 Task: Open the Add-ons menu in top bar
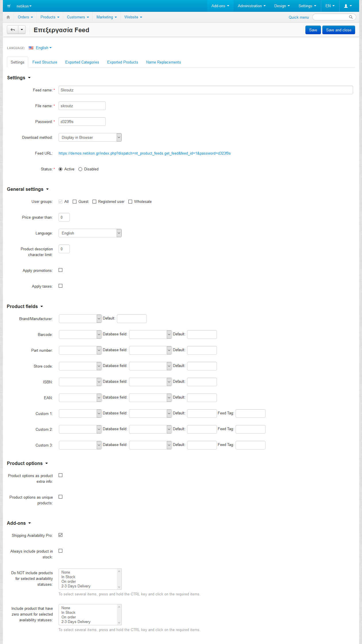tap(220, 6)
